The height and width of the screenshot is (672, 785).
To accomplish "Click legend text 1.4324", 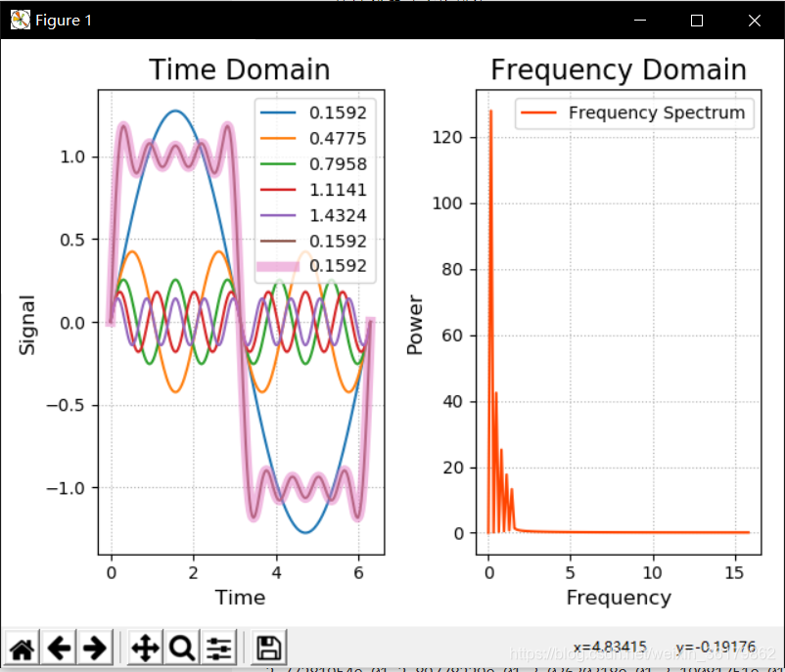I will (338, 215).
